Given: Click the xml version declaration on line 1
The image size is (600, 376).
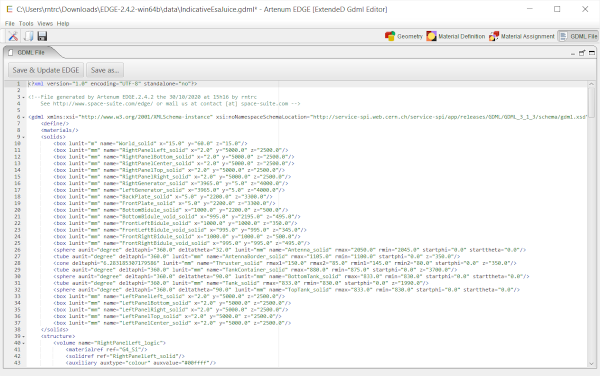Looking at the screenshot, I should point(112,84).
